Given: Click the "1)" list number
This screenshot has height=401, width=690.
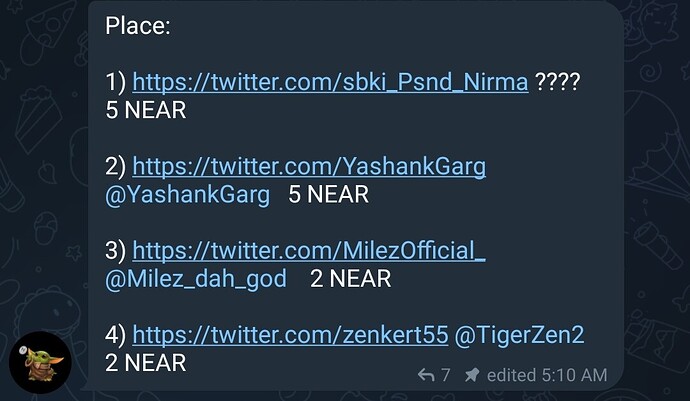Looking at the screenshot, I should coord(115,82).
